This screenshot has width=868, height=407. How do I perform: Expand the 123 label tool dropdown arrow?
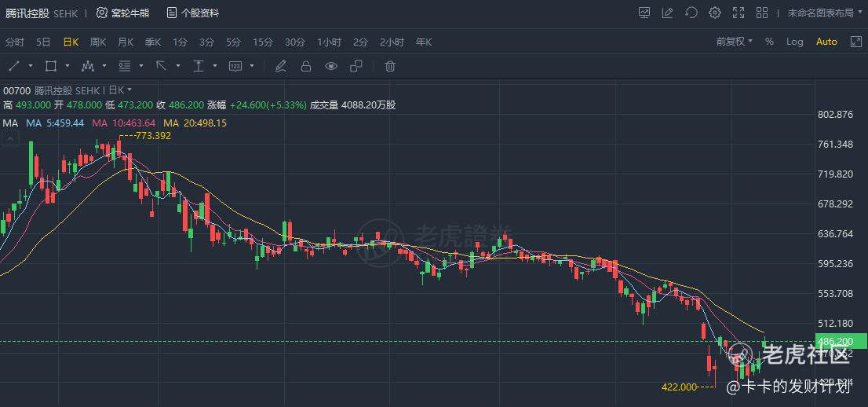click(252, 67)
